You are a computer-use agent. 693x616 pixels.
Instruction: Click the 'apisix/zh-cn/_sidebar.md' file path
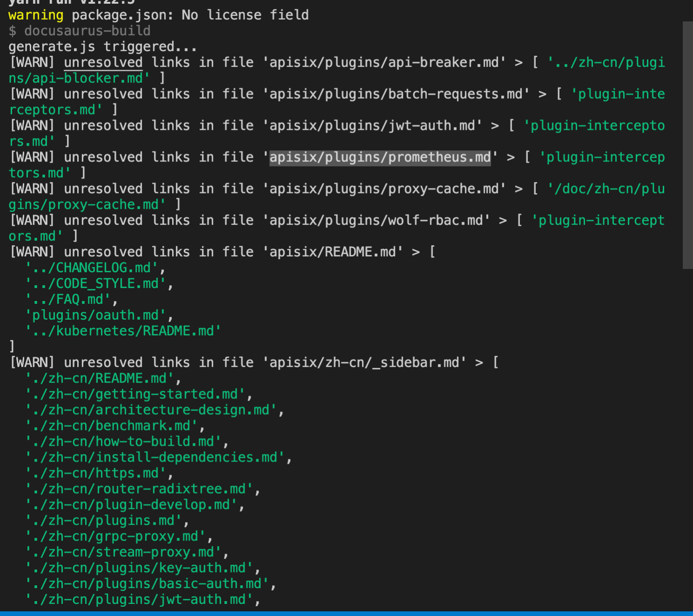pyautogui.click(x=364, y=362)
